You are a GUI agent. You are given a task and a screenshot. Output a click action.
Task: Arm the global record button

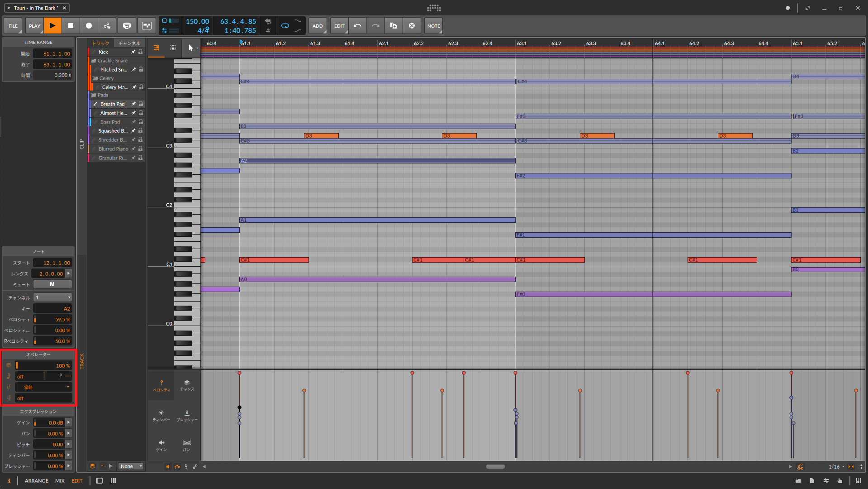tap(89, 26)
